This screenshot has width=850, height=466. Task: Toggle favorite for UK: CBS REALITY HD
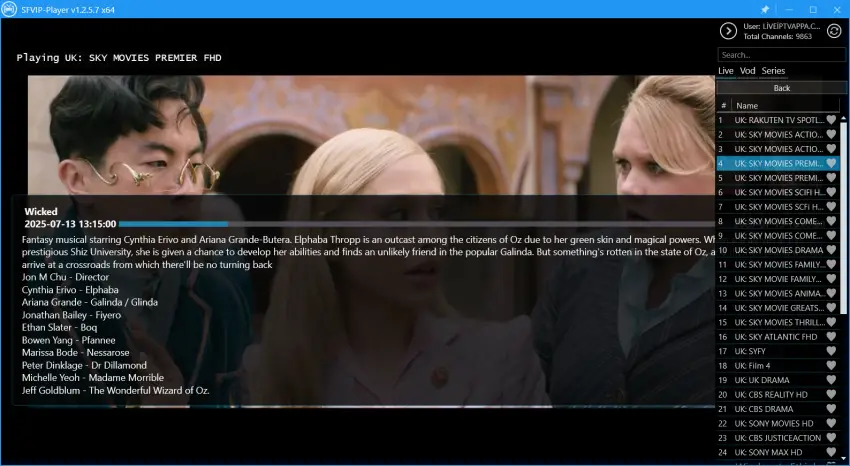click(831, 394)
